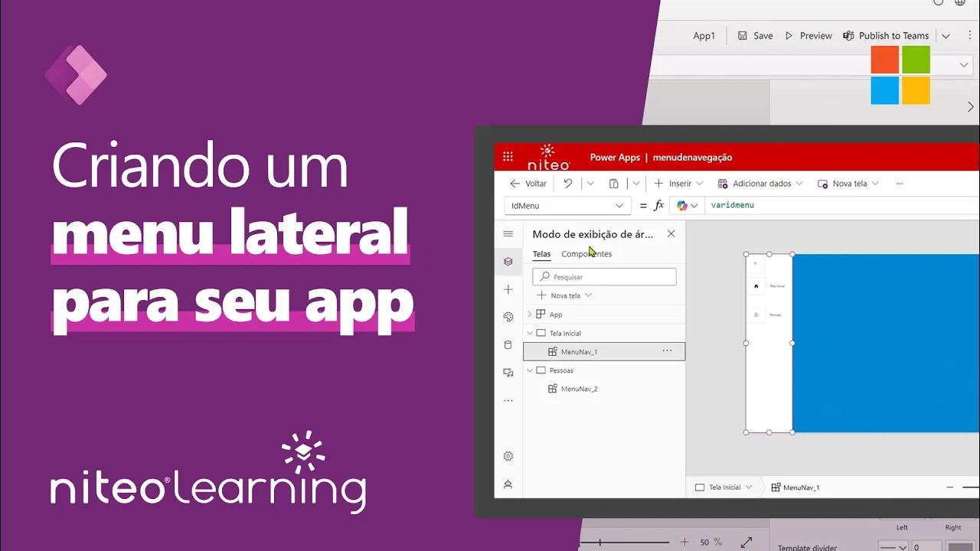Screen dimensions: 980x551
Task: Click Save in the background window
Action: [755, 36]
